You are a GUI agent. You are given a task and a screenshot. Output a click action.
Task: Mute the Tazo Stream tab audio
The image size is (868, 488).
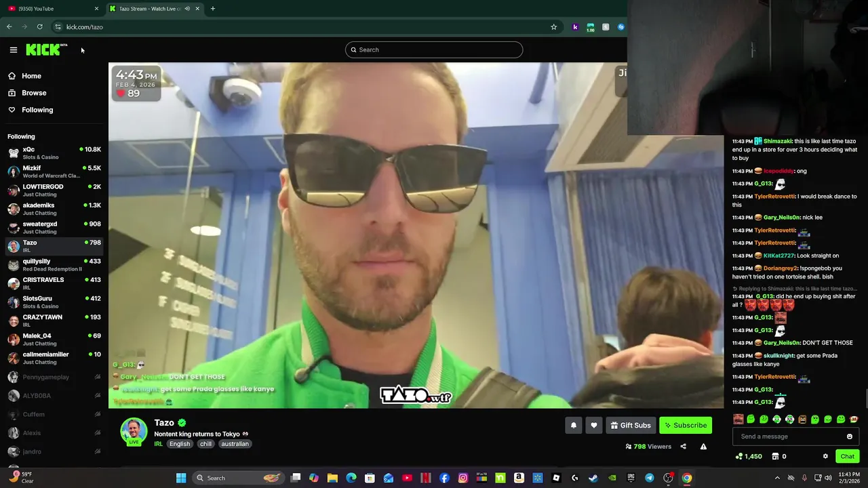tap(187, 9)
